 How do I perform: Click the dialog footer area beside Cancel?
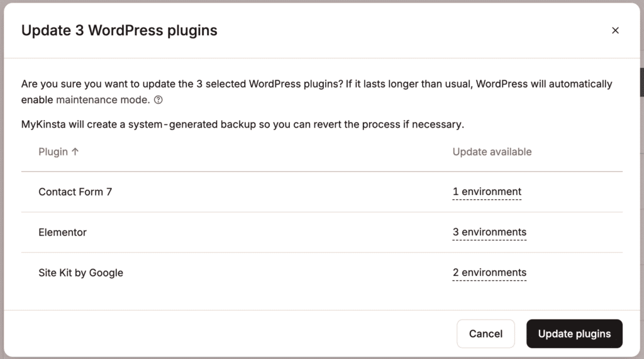tap(230, 333)
